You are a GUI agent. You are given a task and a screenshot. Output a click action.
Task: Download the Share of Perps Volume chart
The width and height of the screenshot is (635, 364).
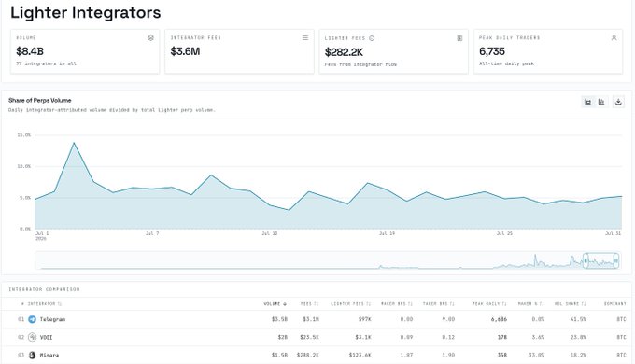click(x=618, y=102)
